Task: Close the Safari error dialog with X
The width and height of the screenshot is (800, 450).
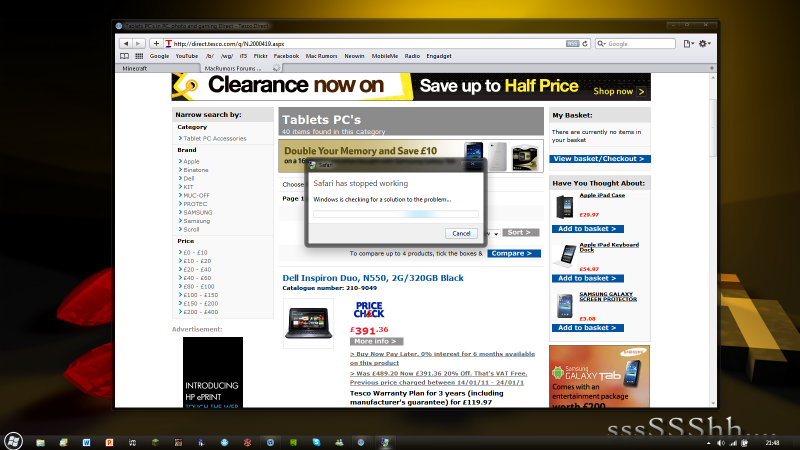Action: [473, 164]
